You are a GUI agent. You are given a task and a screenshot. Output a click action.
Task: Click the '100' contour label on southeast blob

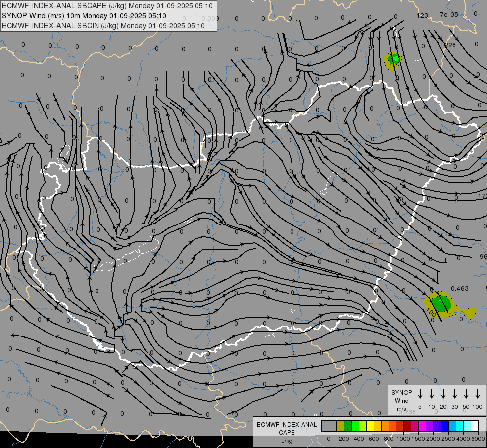tap(431, 312)
